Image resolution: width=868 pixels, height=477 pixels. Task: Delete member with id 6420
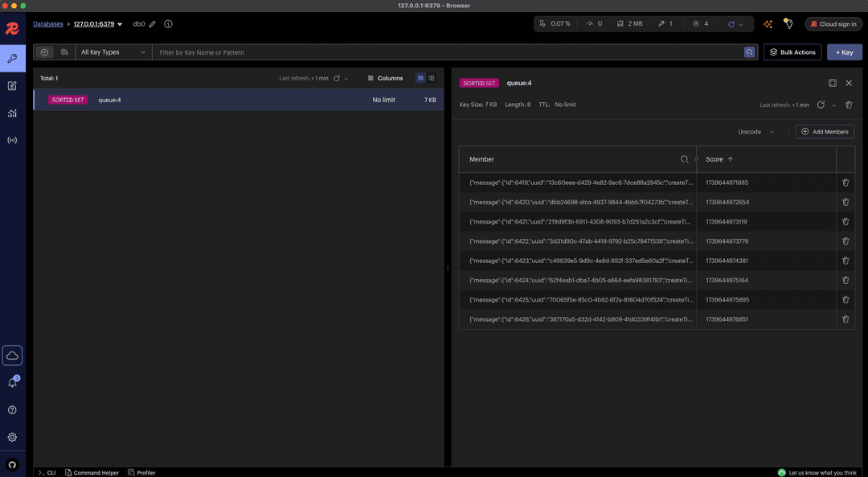click(x=845, y=202)
